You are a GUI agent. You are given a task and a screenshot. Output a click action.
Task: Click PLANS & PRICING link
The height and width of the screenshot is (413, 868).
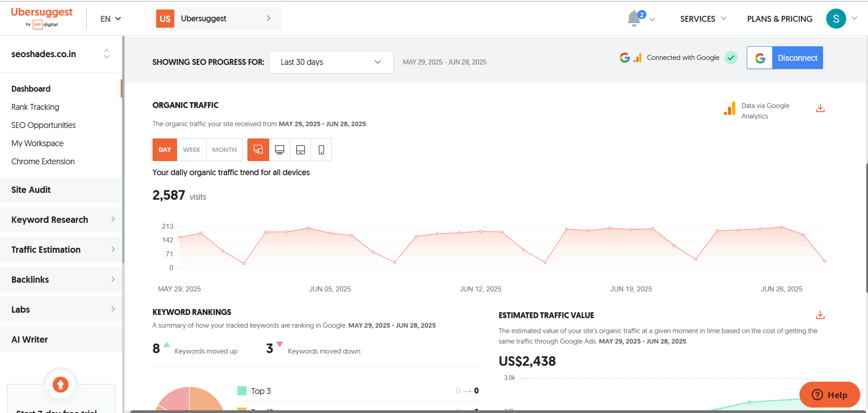(x=779, y=19)
